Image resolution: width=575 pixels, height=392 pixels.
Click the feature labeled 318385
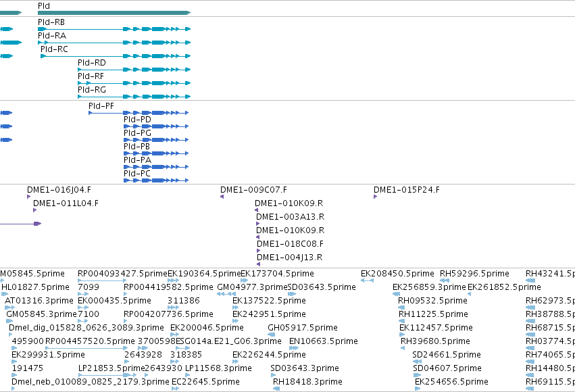tap(186, 356)
